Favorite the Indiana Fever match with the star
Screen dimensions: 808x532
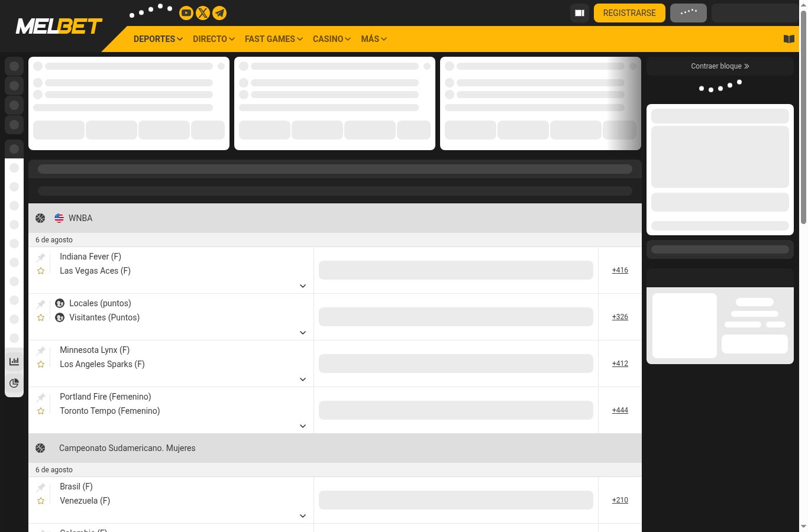(x=41, y=271)
